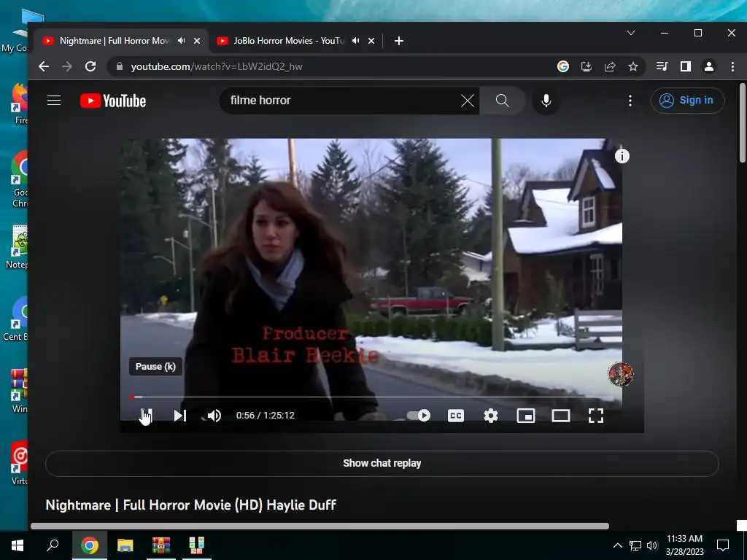747x560 pixels.
Task: Bookmark this tab with the star
Action: tap(633, 66)
